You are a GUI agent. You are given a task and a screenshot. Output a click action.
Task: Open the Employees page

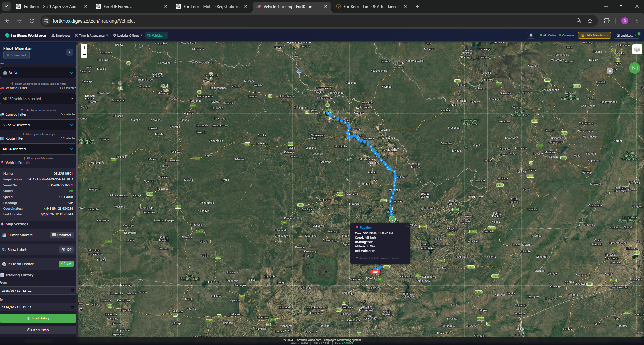coord(61,35)
